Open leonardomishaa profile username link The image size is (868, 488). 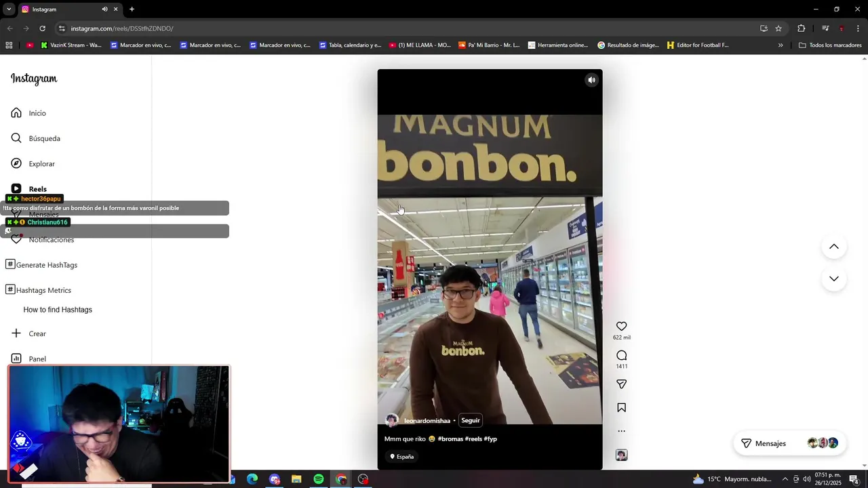click(x=427, y=421)
